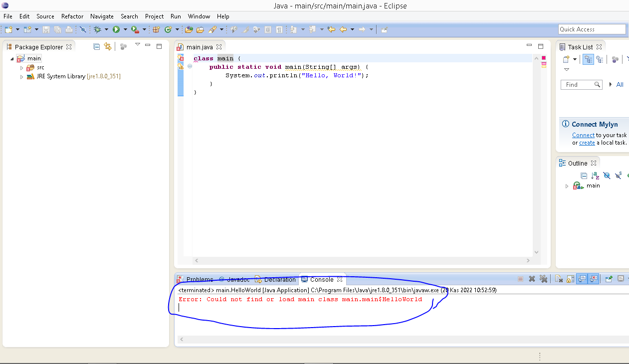Expand JRE System Library node
The height and width of the screenshot is (364, 629).
pyautogui.click(x=21, y=77)
